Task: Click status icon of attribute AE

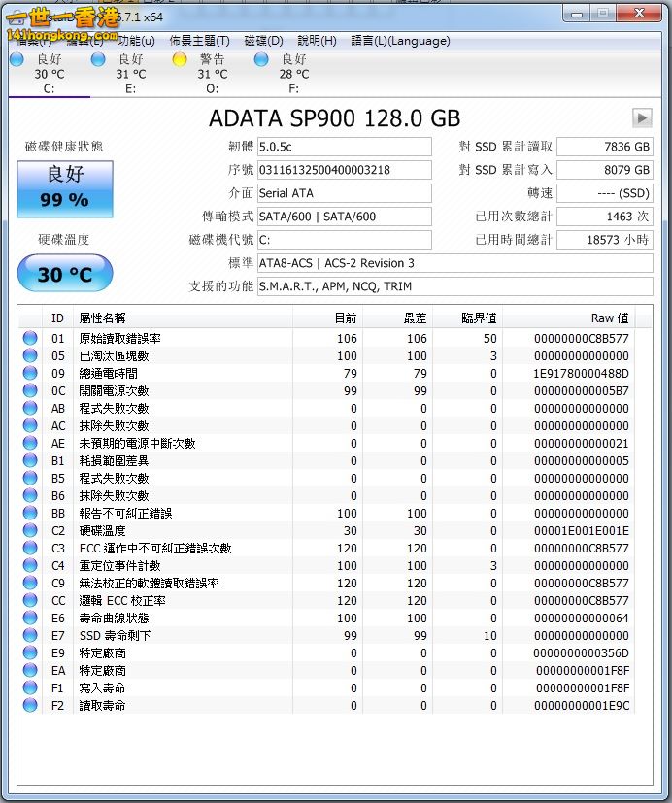Action: pyautogui.click(x=30, y=443)
